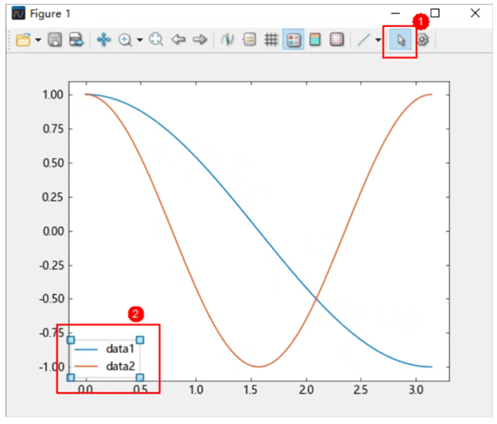The height and width of the screenshot is (424, 497).
Task: Click the 3.0 x-axis tick label
Action: click(416, 390)
